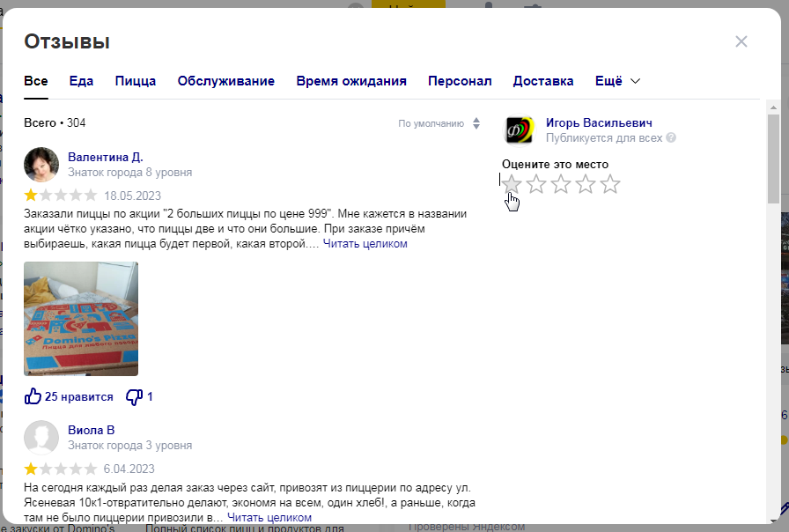Screen dimensions: 789x532
Task: Click the sort arrows icon
Action: pyautogui.click(x=476, y=123)
